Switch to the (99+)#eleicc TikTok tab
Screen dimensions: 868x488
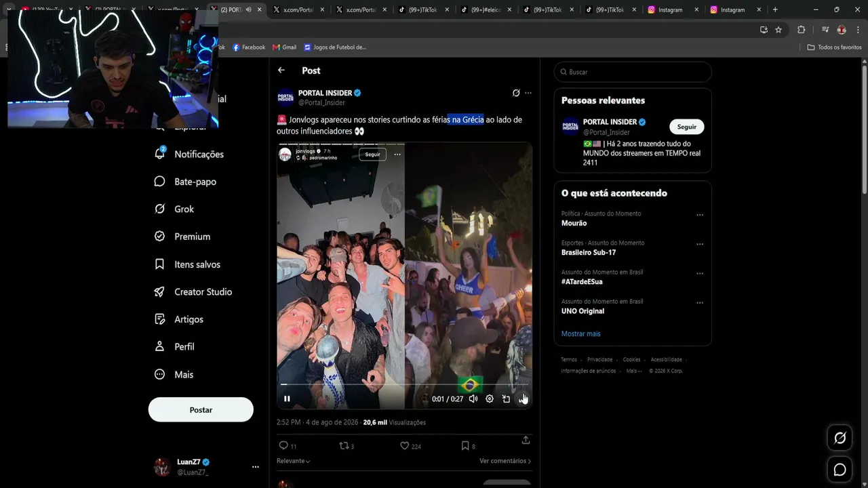[x=486, y=9]
